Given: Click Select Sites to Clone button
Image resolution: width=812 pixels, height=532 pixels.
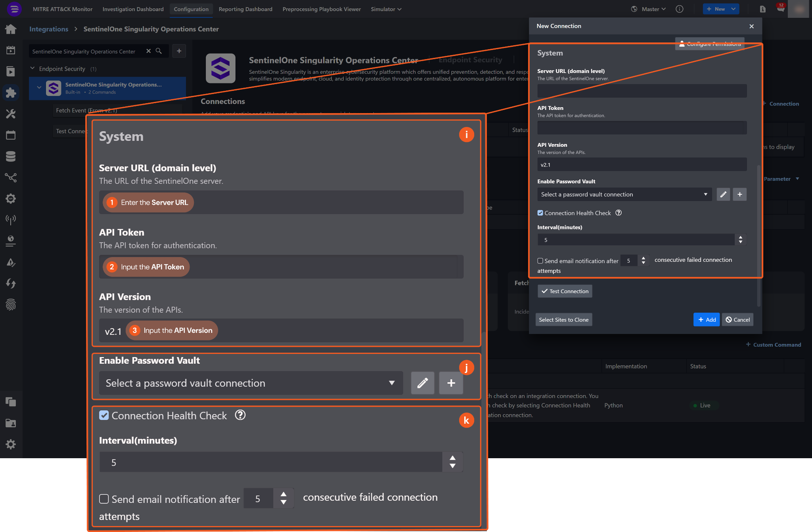Looking at the screenshot, I should click(x=563, y=320).
